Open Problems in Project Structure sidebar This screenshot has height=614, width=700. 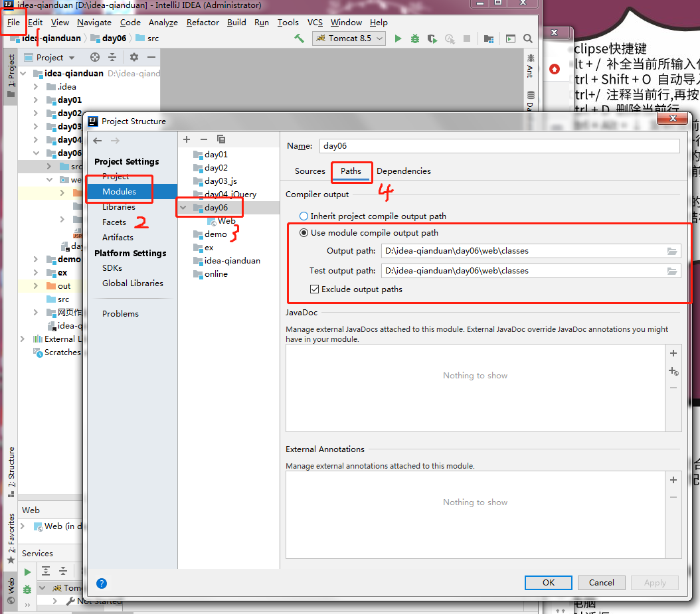tap(120, 314)
